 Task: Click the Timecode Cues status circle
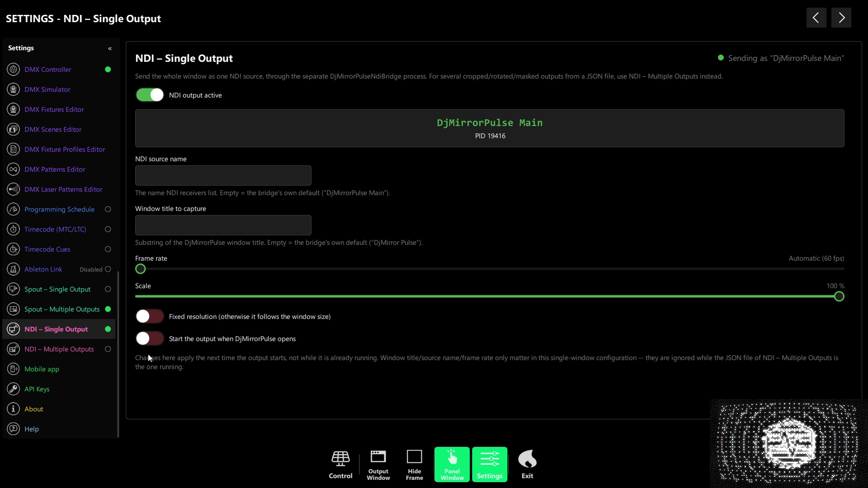coord(108,249)
